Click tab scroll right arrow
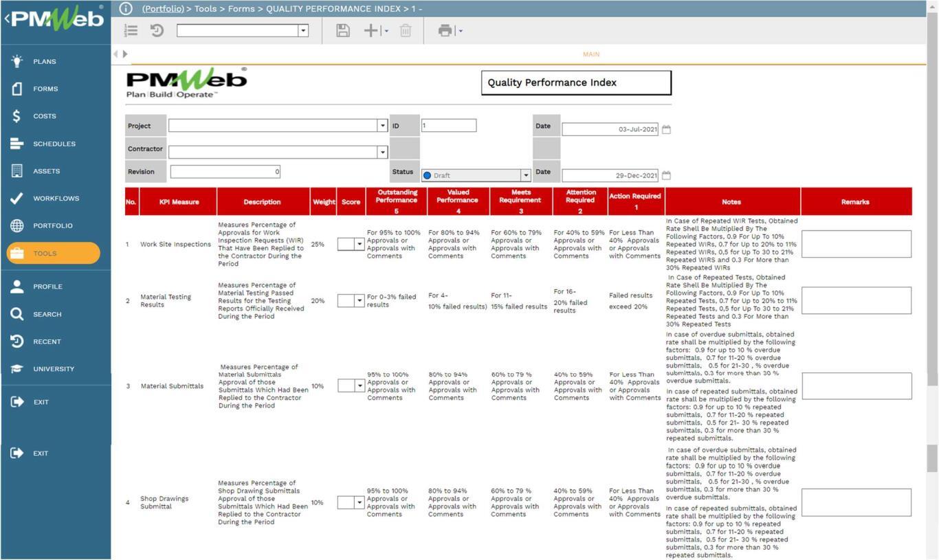Screen dimensions: 939x560 [x=124, y=54]
